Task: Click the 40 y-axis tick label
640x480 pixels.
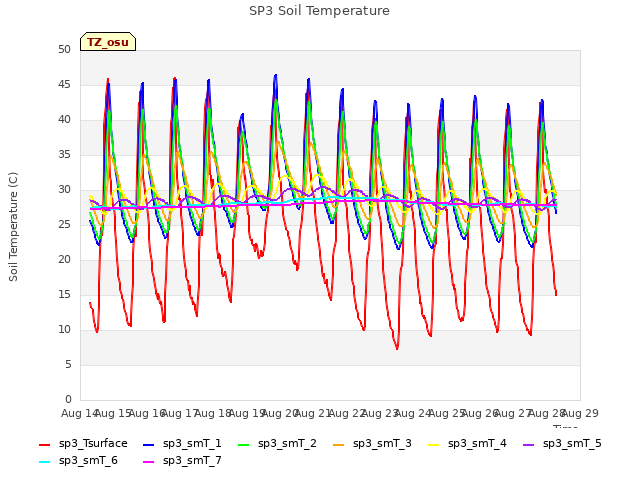Action: (64, 120)
